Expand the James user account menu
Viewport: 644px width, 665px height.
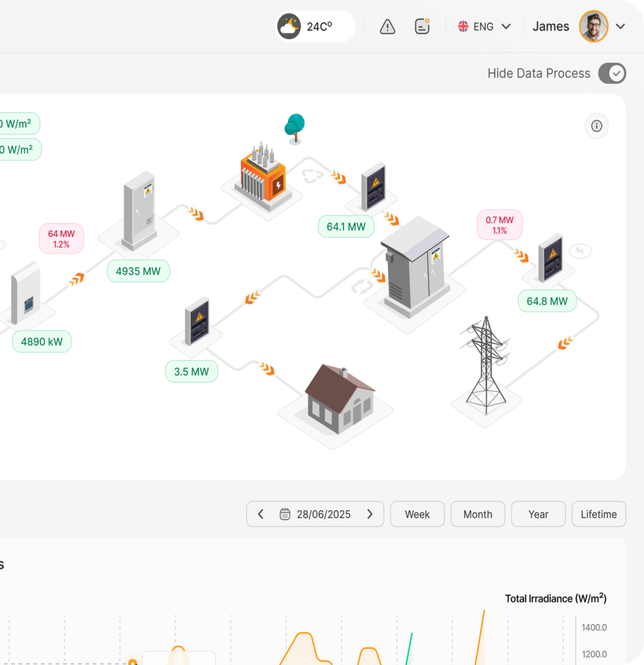point(620,27)
